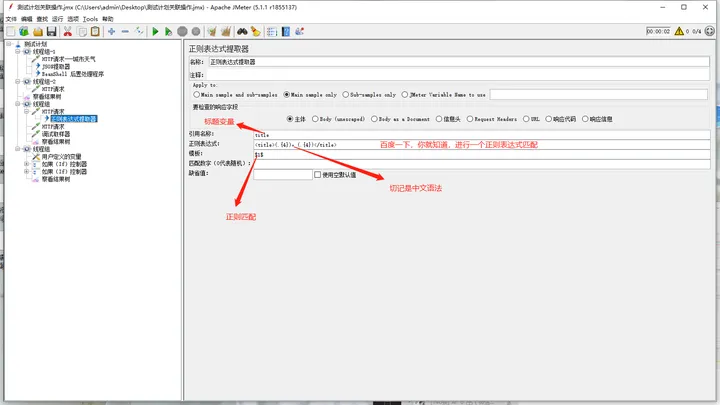Collapse the 线程组-1 tree node
The height and width of the screenshot is (405, 720).
pyautogui.click(x=17, y=51)
